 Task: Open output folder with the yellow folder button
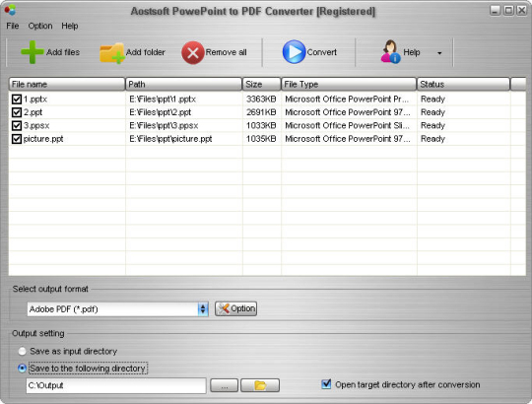coord(260,385)
